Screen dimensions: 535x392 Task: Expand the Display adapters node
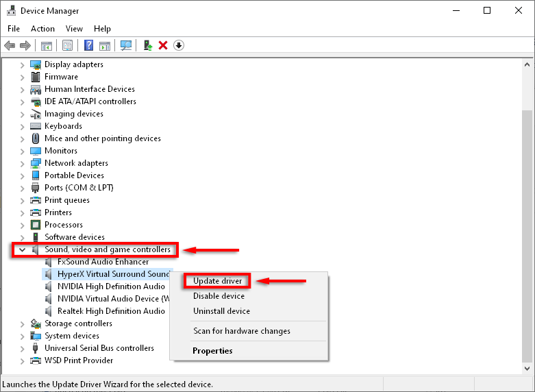(x=22, y=65)
